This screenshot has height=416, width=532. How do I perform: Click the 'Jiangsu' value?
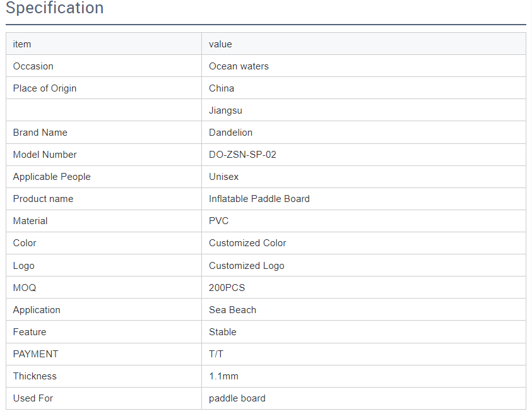(x=225, y=110)
